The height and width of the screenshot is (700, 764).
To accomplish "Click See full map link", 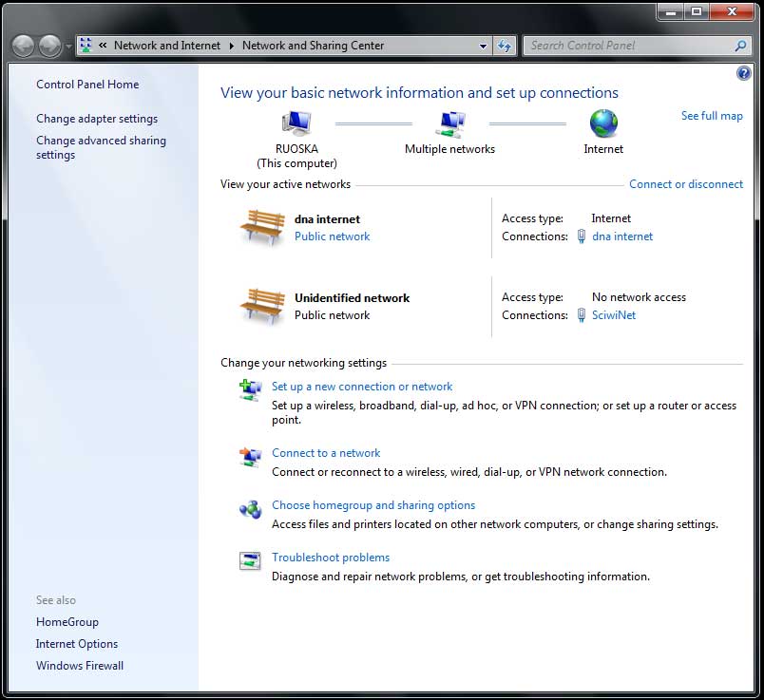I will pyautogui.click(x=712, y=116).
